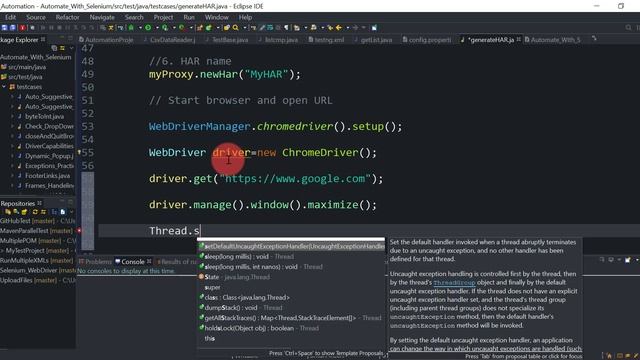Switch to the Problems tab
The image size is (640, 360).
(95, 262)
